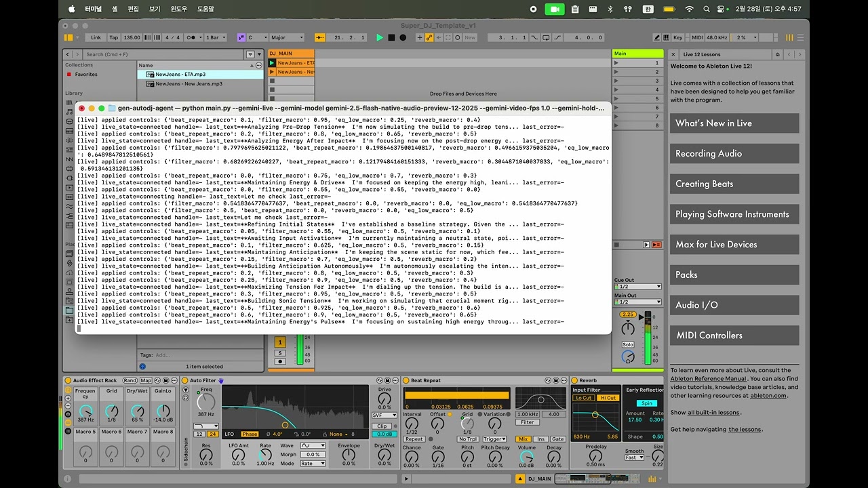
Task: Toggle the Beat Repeat device activator
Action: [x=406, y=380]
